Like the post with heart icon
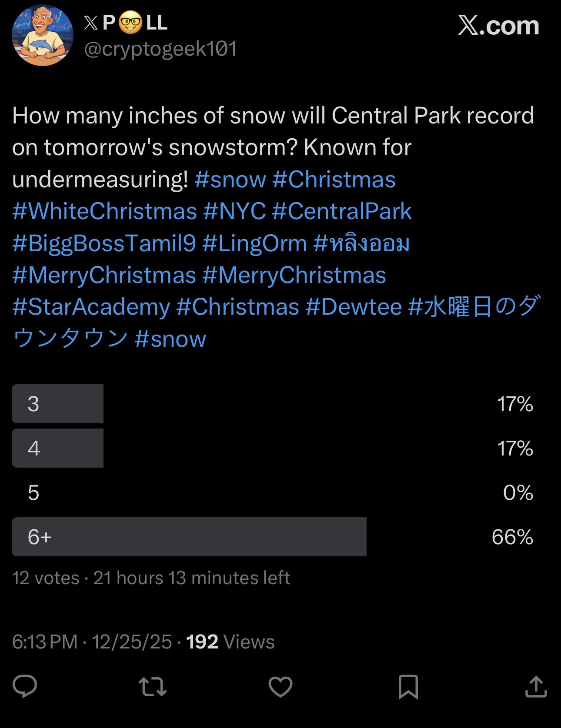 [280, 687]
